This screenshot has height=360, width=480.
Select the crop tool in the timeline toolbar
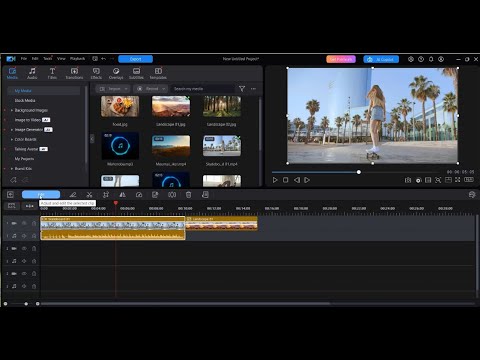point(106,195)
